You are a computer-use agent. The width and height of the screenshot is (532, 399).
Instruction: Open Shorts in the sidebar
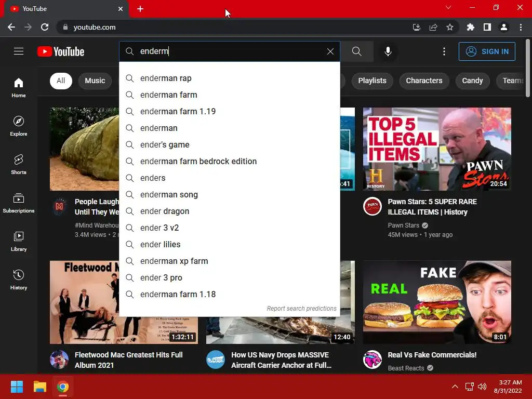[x=19, y=165]
